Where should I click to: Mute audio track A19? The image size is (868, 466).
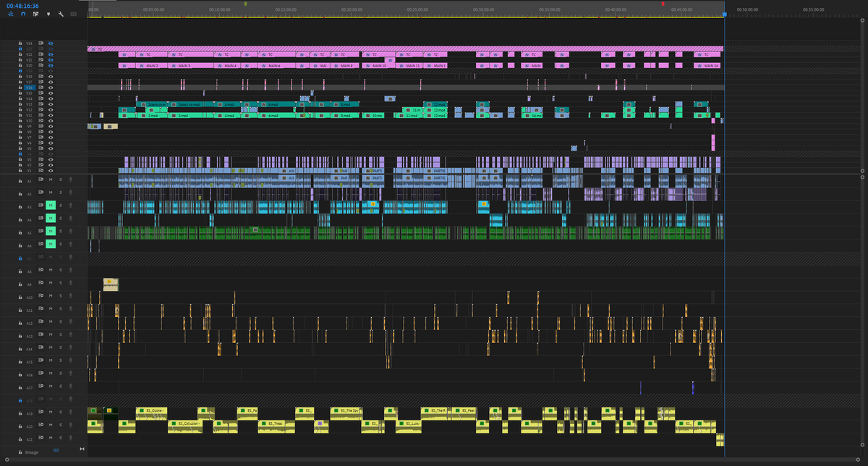coord(51,413)
